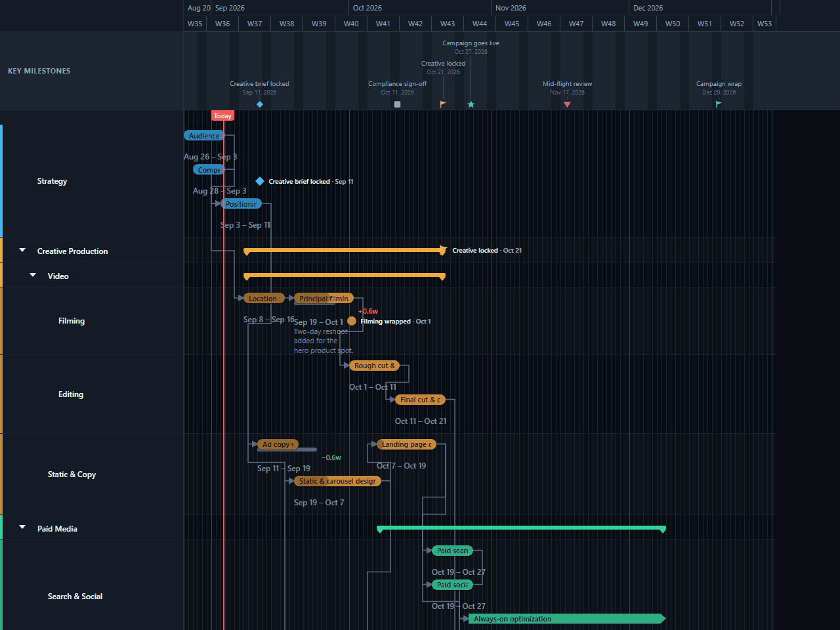Click the W48 week header
This screenshot has height=630, width=840.
tap(608, 24)
